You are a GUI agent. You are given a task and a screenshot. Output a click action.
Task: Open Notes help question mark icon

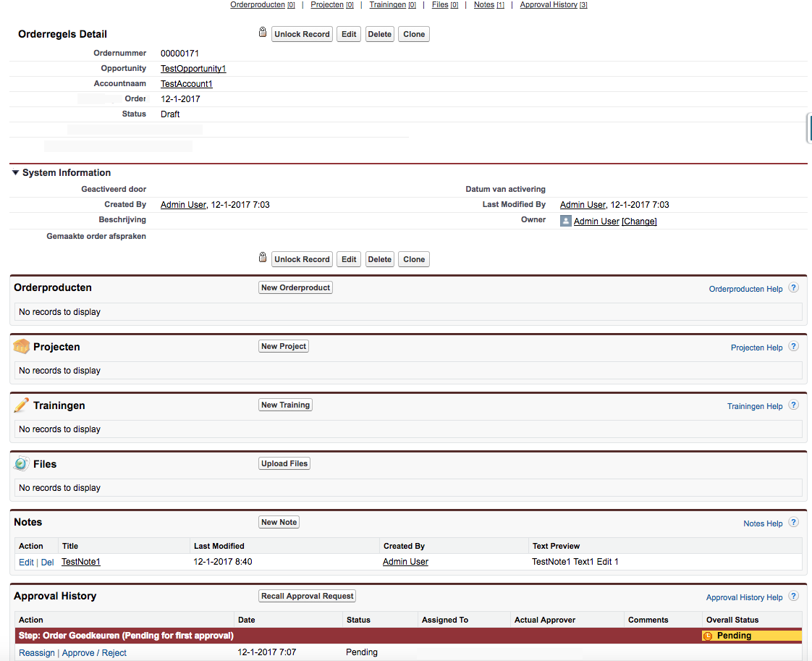point(793,523)
